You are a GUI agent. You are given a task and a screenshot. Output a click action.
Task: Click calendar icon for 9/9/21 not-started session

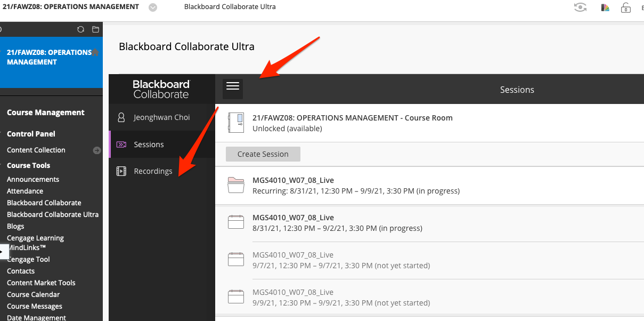click(235, 297)
